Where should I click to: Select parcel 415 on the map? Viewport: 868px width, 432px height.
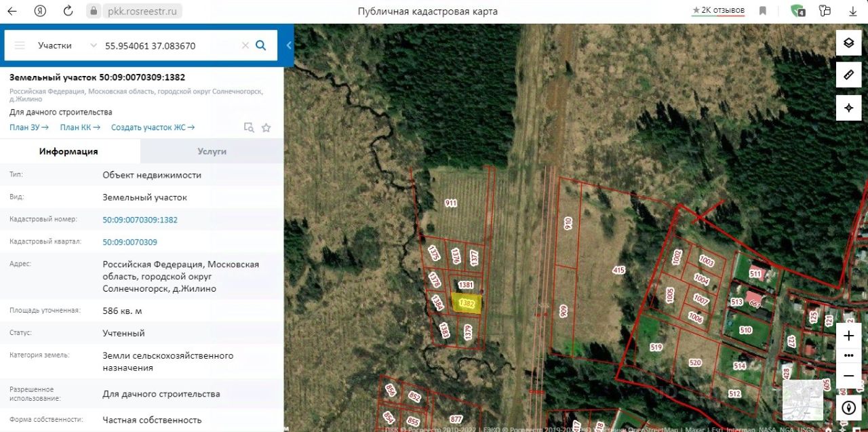coord(618,270)
